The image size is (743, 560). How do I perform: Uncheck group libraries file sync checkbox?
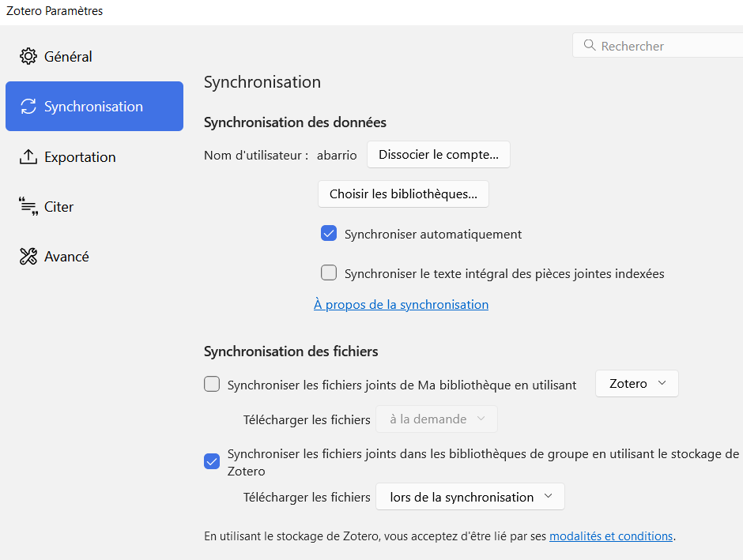click(212, 460)
